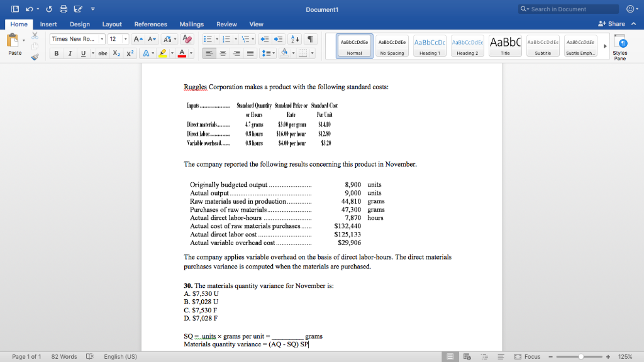Increase font size with A up icon
This screenshot has height=362, width=644.
click(x=138, y=39)
